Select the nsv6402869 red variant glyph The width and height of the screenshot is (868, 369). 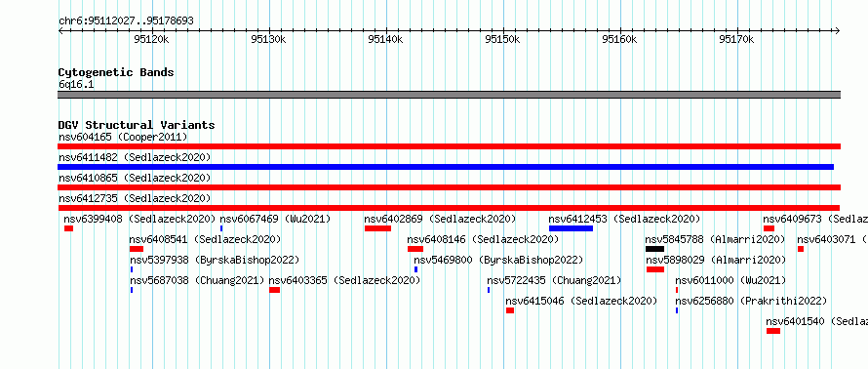point(378,228)
